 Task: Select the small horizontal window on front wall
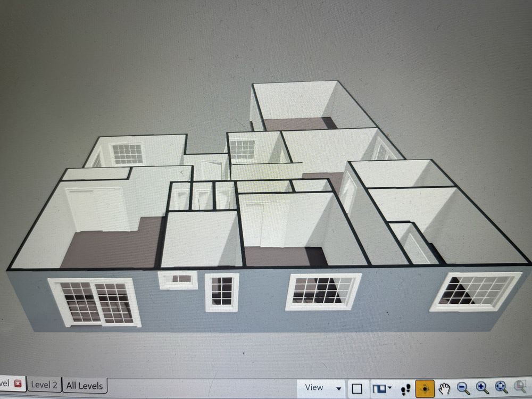[x=178, y=279]
